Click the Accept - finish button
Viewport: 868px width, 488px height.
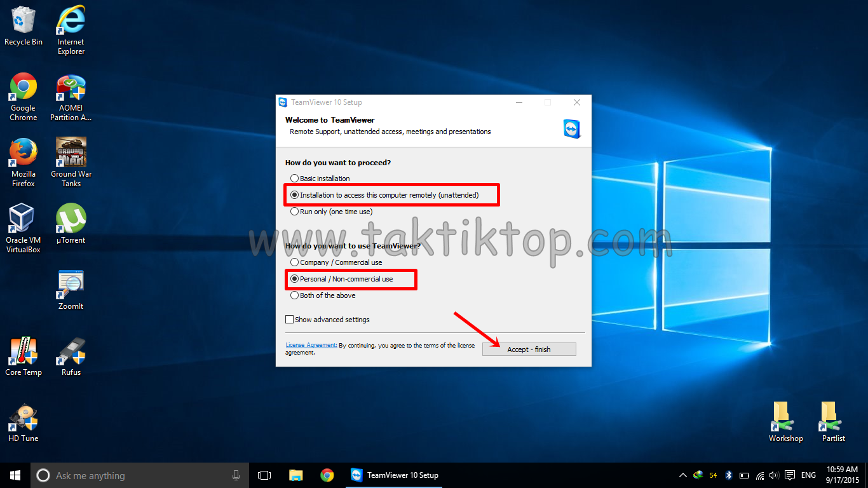529,349
